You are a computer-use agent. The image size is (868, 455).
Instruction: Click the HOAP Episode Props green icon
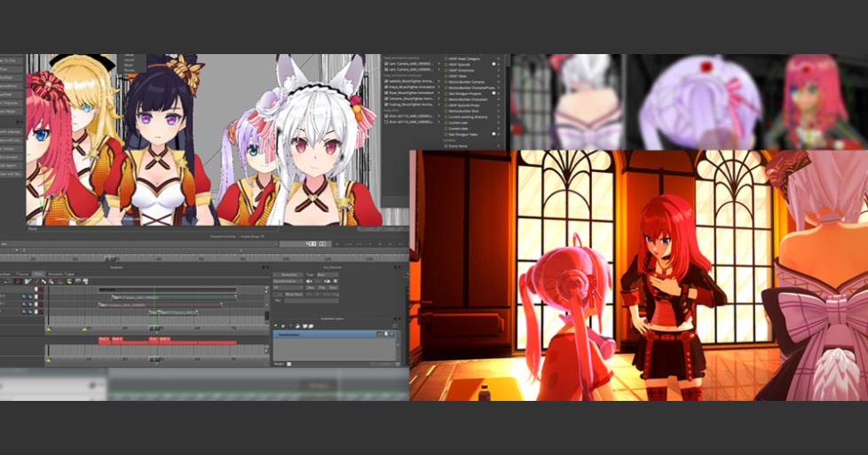[x=446, y=106]
